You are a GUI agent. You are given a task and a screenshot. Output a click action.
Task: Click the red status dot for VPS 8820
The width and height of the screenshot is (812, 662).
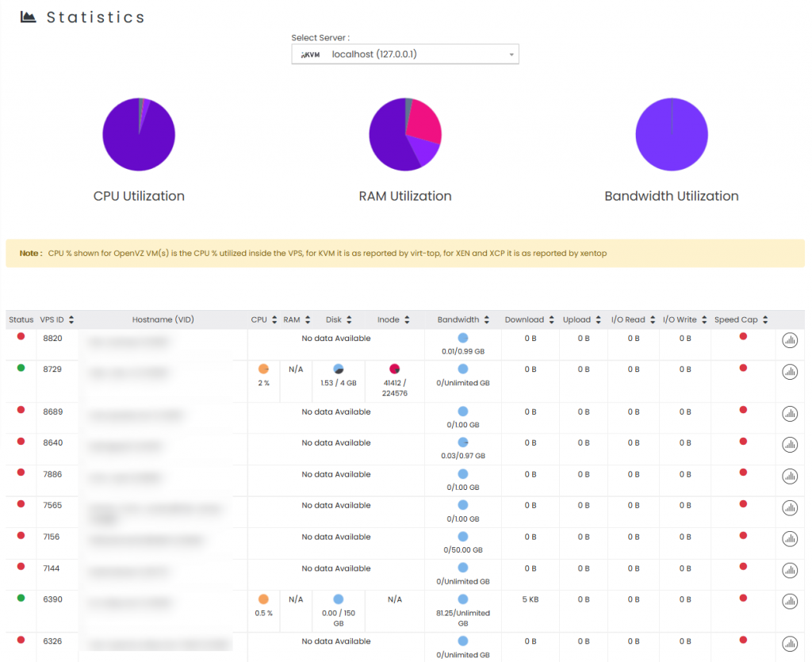coord(20,337)
